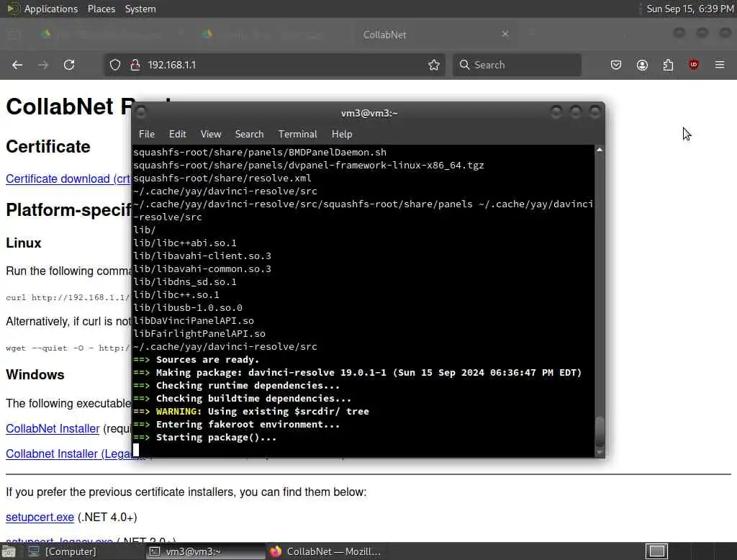Click the uBlock Origin icon
The height and width of the screenshot is (560, 737).
(694, 64)
